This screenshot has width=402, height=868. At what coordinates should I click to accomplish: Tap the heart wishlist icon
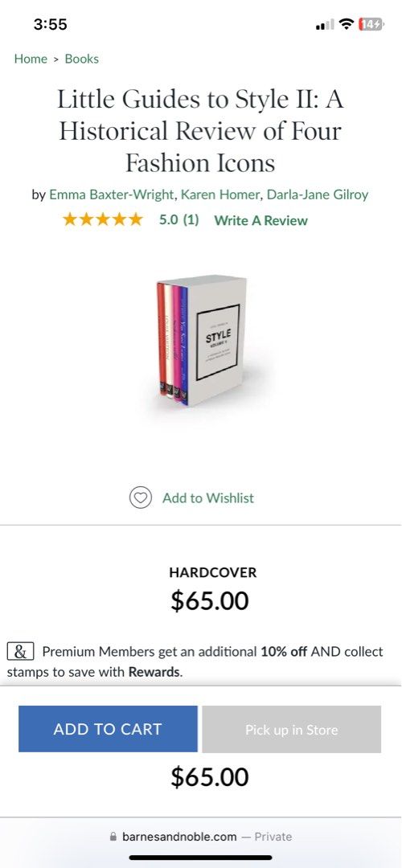[x=141, y=497]
